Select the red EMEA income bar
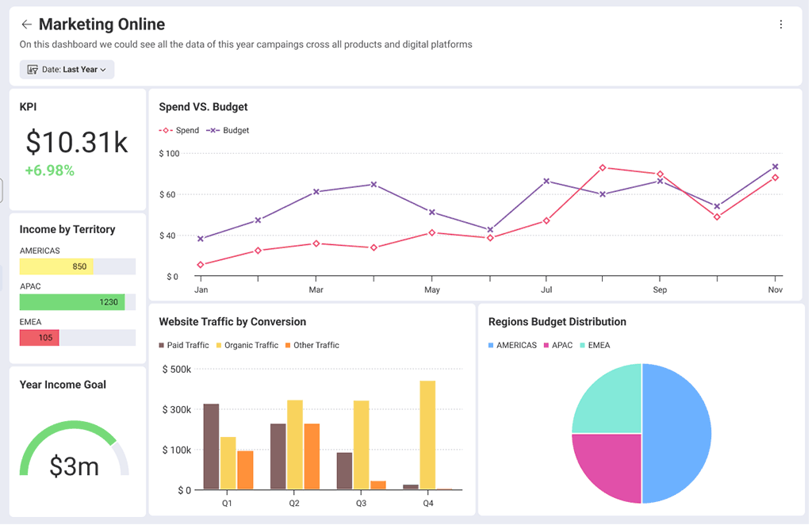Viewport: 812px width, 525px height. pos(40,339)
